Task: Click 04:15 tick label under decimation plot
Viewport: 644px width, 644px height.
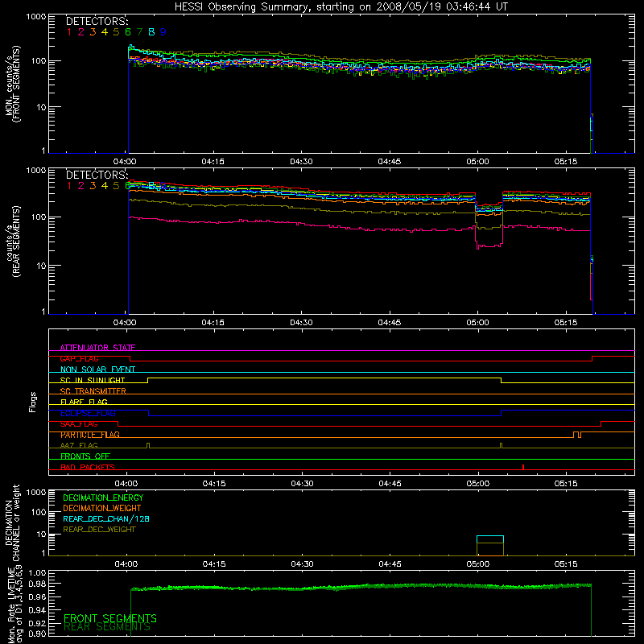Action: coord(214,564)
